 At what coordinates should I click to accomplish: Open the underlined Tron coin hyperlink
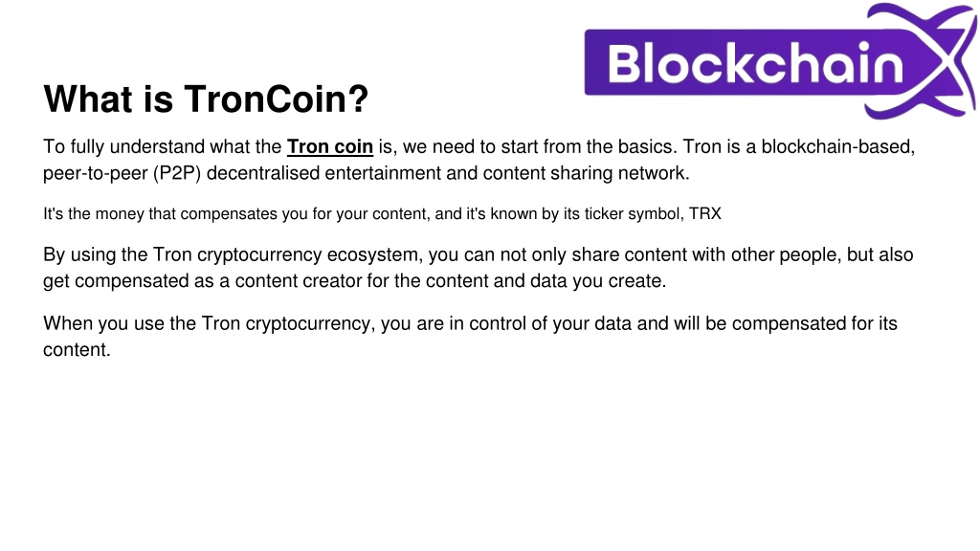pos(330,146)
